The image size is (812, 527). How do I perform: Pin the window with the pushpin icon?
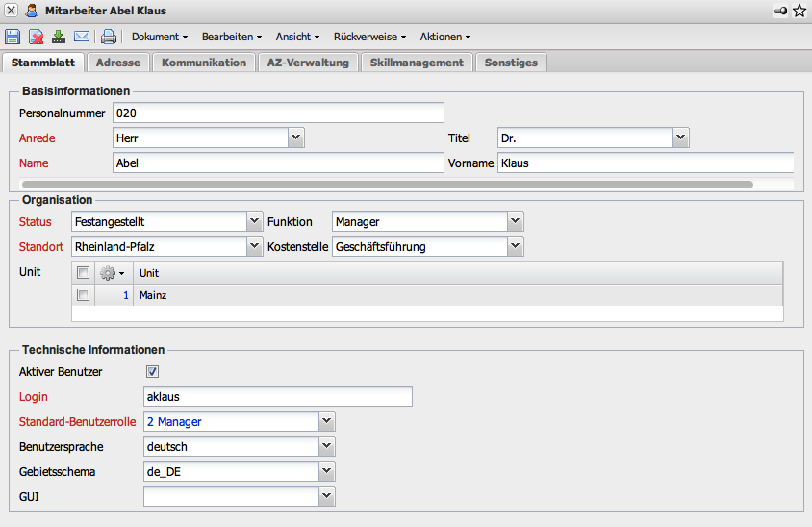tap(779, 11)
